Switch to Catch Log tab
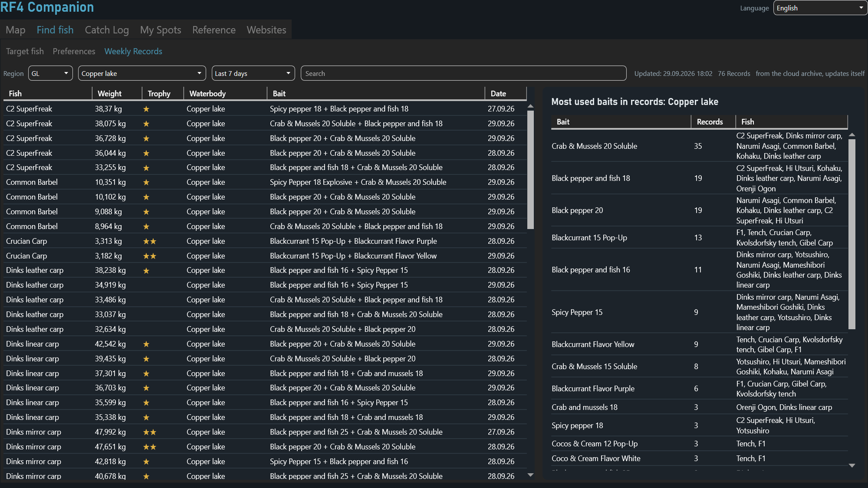 click(x=107, y=30)
